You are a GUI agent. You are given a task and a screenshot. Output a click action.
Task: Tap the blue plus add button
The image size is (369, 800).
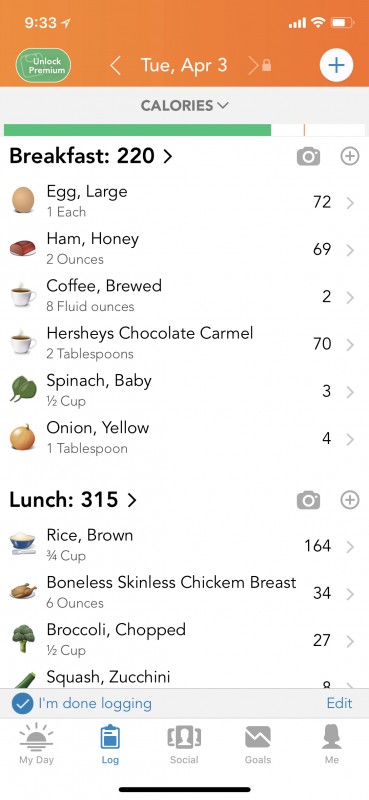click(336, 66)
